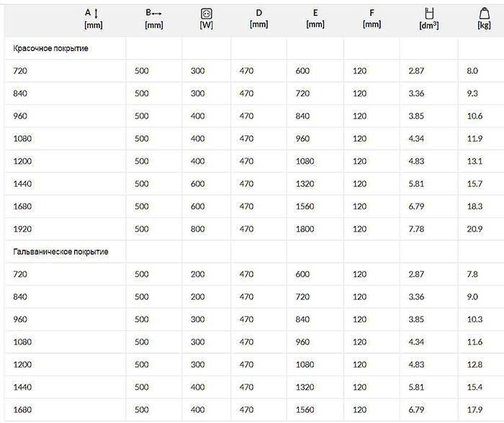Click the weight value 17.9
The width and height of the screenshot is (504, 423).
[x=474, y=409]
